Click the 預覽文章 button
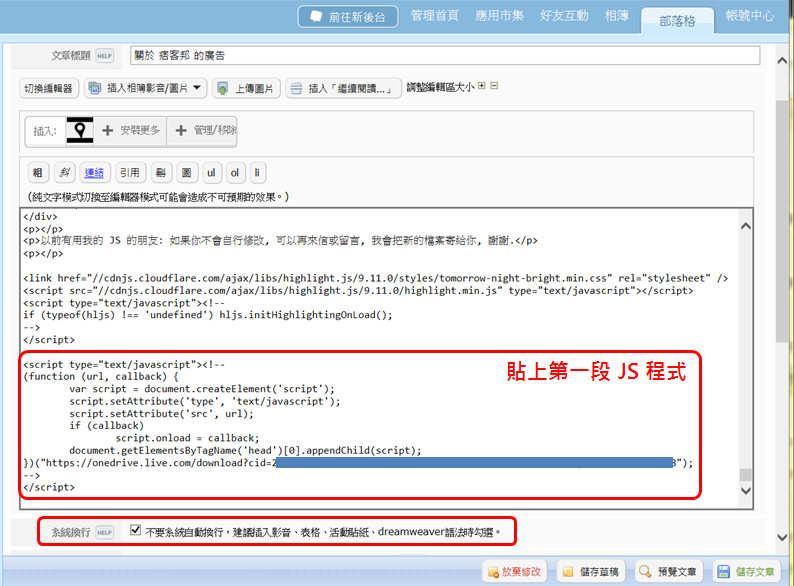 pos(668,571)
